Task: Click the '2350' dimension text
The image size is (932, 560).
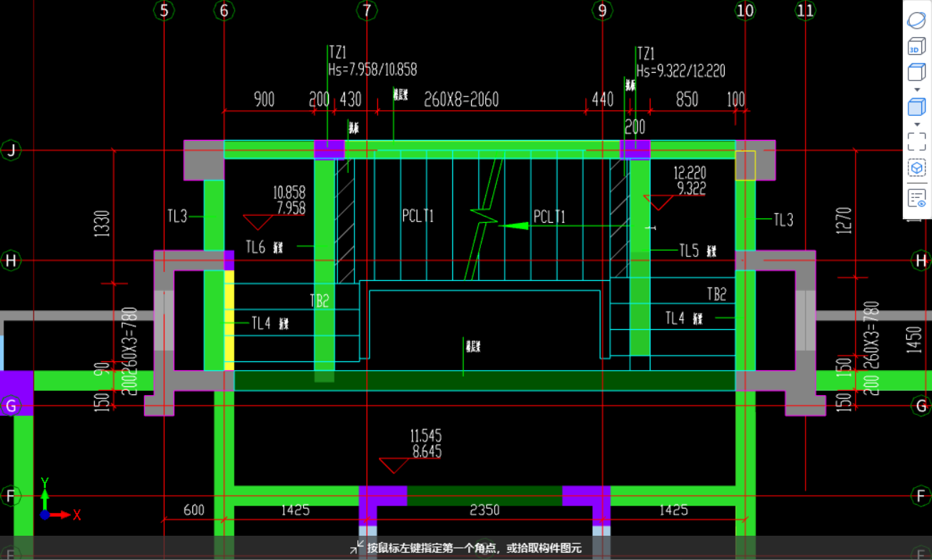Action: 484,510
